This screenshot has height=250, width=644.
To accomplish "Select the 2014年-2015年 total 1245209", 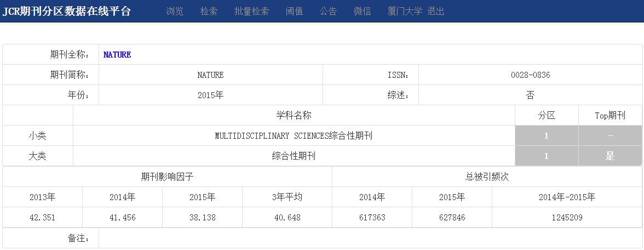I will 567,218.
